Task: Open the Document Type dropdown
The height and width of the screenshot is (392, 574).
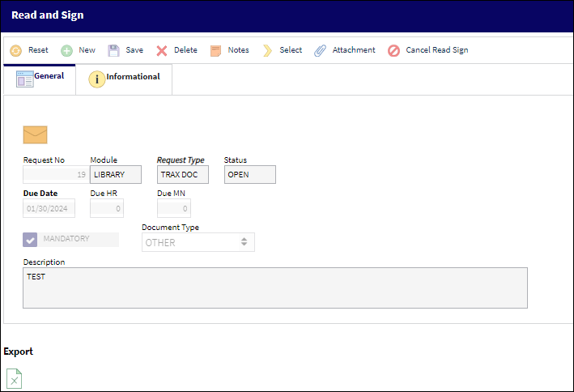Action: coord(198,242)
